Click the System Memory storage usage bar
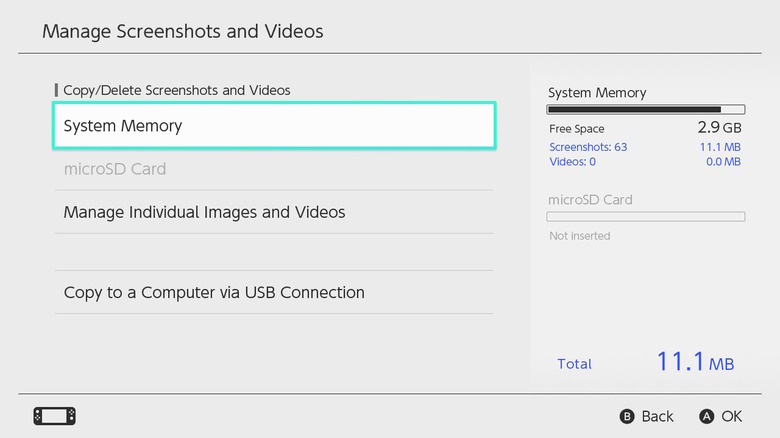Image resolution: width=780 pixels, height=438 pixels. tap(645, 110)
